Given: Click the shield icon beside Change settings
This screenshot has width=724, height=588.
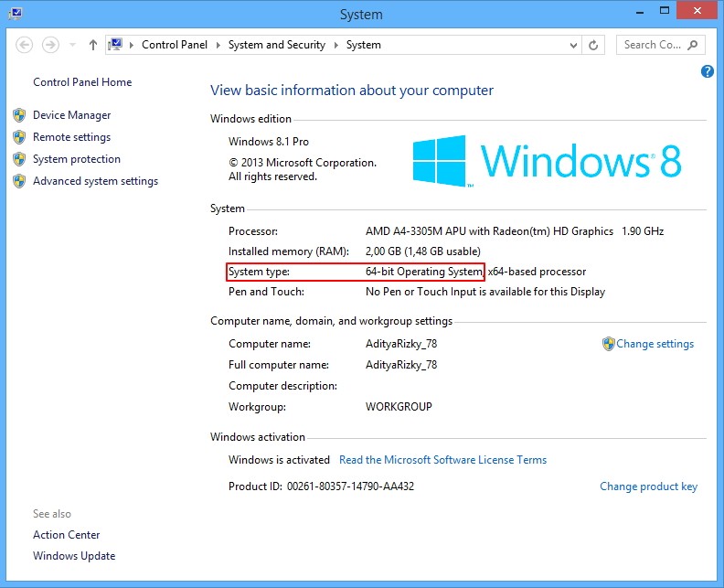Looking at the screenshot, I should click(609, 344).
